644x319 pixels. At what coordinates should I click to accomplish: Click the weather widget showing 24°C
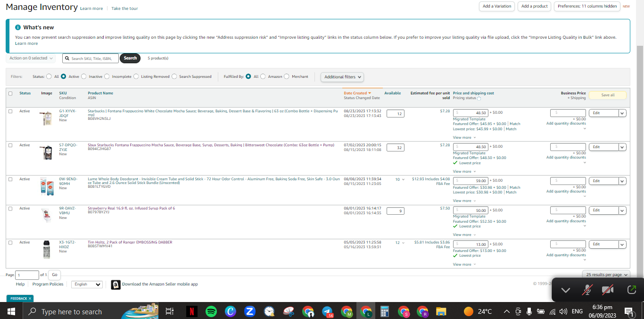point(478,311)
